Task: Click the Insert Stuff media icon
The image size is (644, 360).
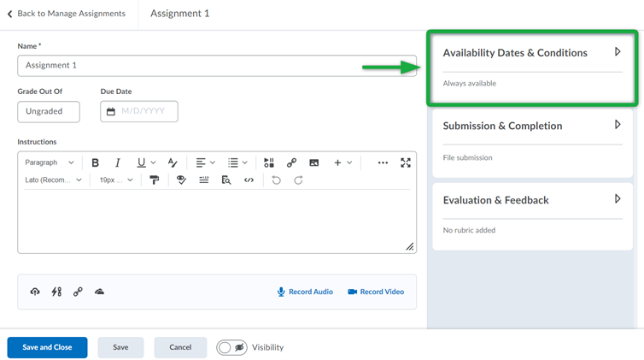Action: 269,162
